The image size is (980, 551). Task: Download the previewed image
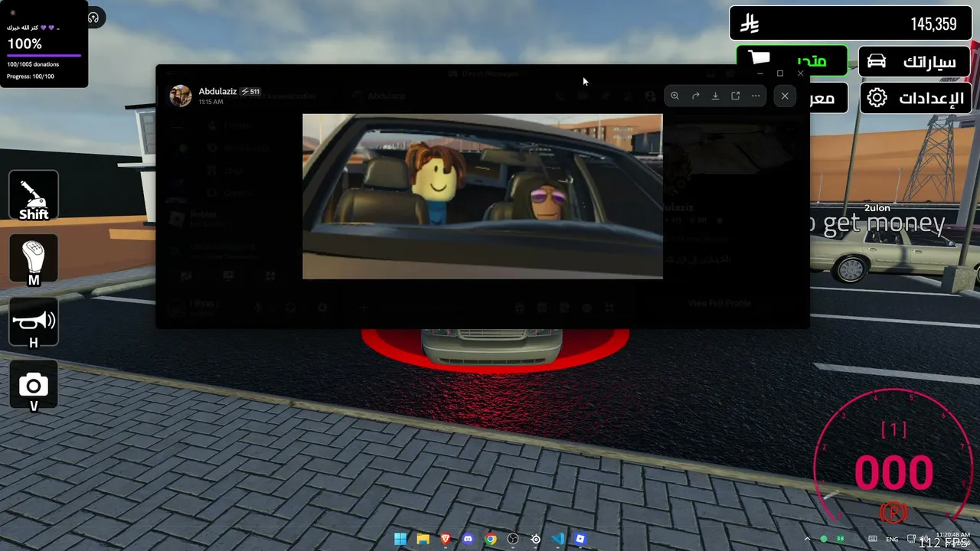[715, 96]
